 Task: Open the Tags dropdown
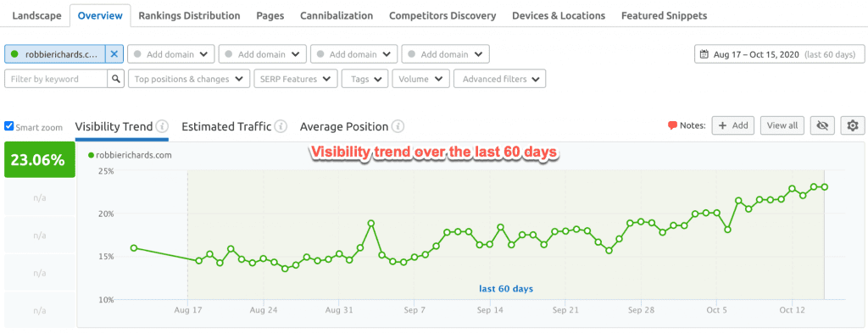[364, 79]
